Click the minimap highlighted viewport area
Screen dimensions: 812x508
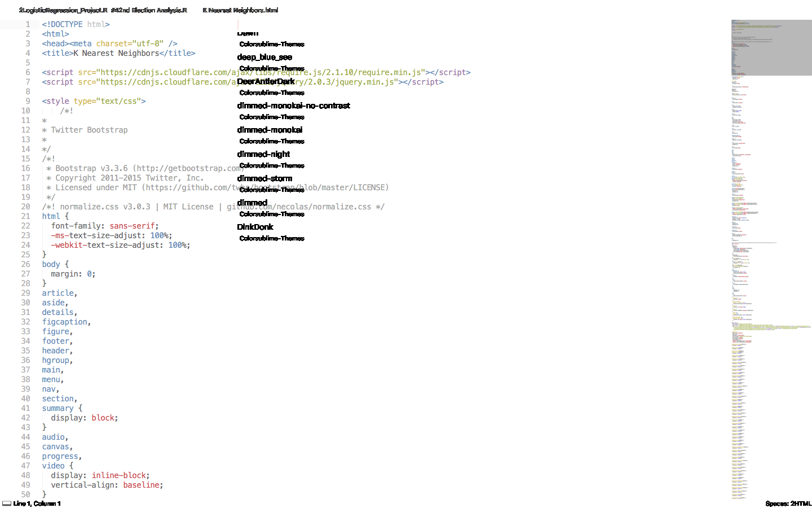pyautogui.click(x=771, y=48)
